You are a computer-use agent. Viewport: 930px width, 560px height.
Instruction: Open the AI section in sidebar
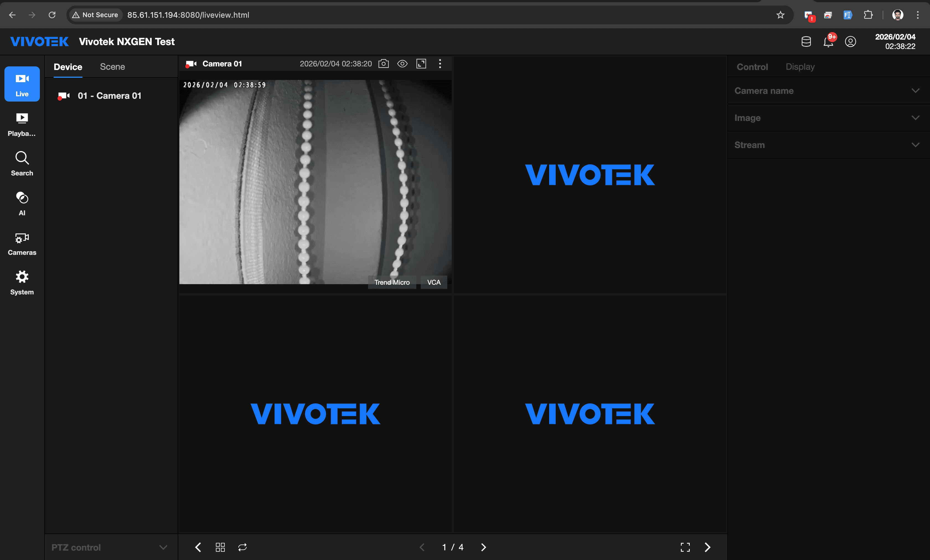[22, 203]
